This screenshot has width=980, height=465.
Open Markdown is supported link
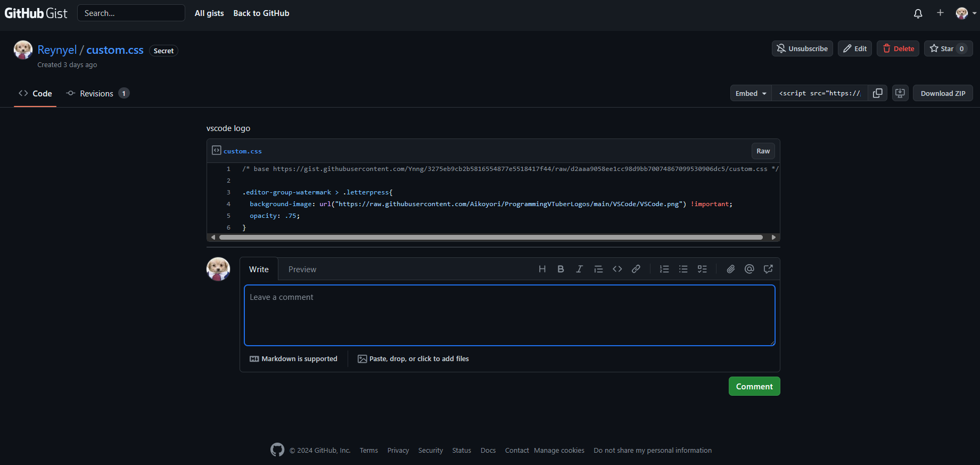(x=293, y=359)
